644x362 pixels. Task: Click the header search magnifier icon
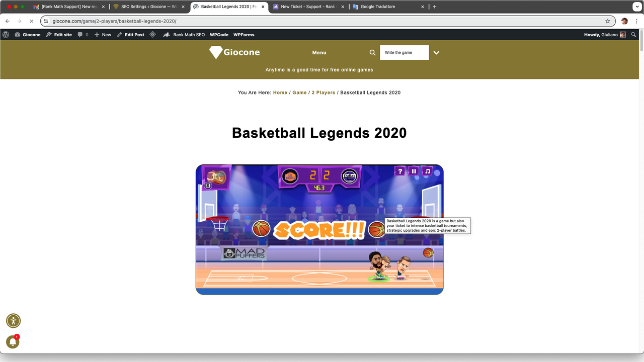372,53
